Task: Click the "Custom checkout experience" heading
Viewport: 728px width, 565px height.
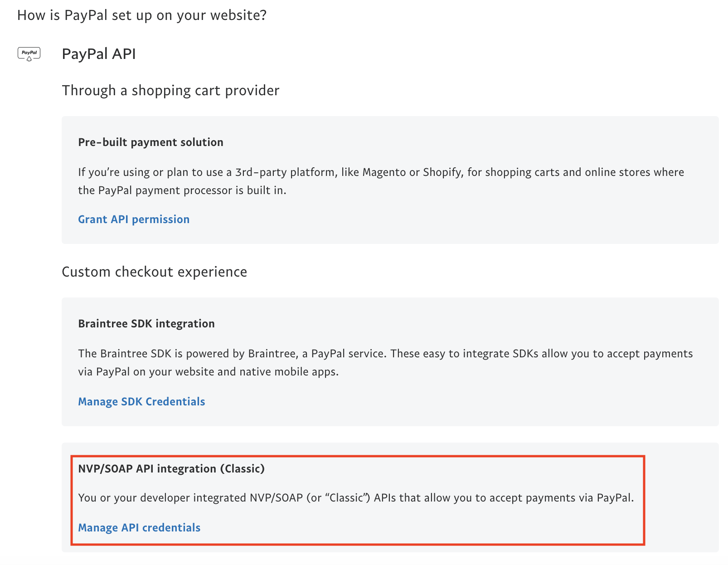Action: tap(154, 272)
